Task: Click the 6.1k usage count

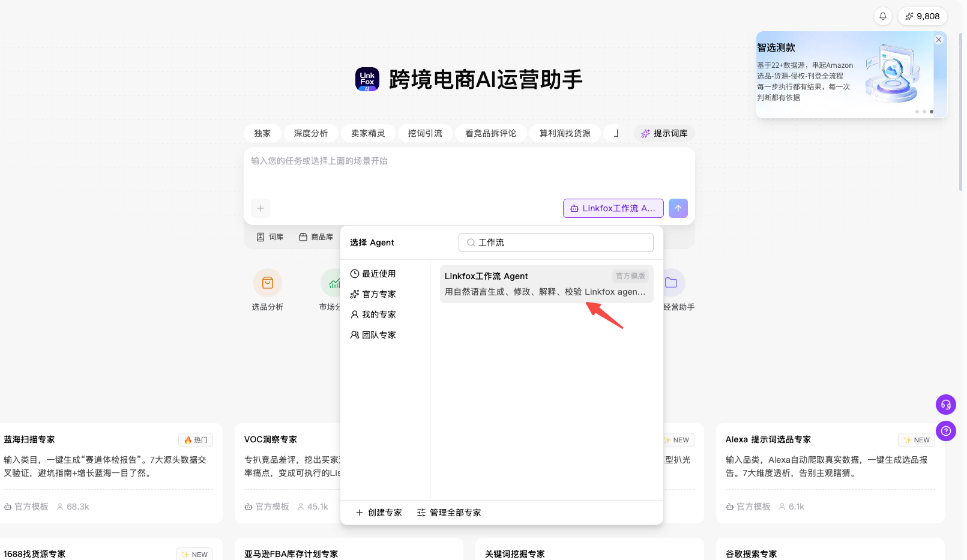Action: (x=791, y=507)
